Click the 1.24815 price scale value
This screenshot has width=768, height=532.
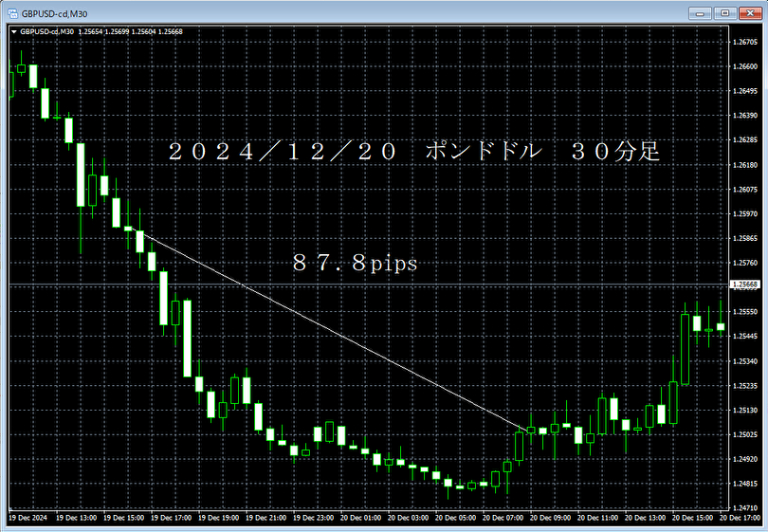pyautogui.click(x=745, y=484)
